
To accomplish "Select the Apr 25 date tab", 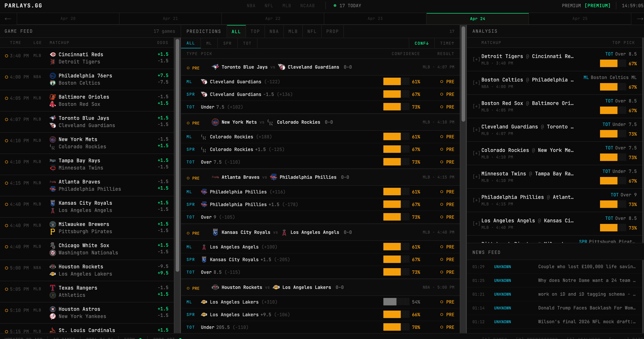I will [x=580, y=19].
